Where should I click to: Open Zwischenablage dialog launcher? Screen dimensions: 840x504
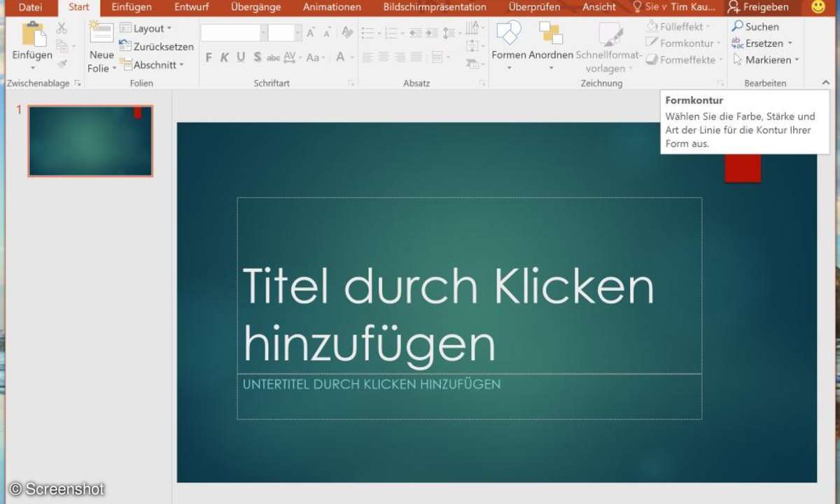pyautogui.click(x=78, y=83)
